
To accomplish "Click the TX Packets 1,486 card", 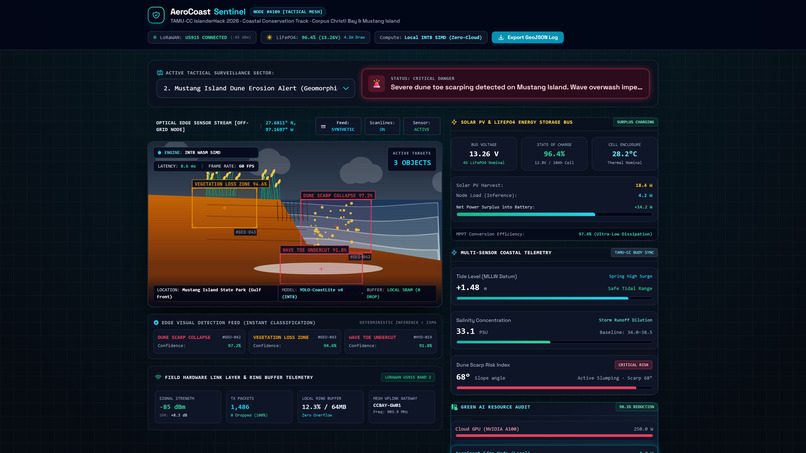I will (x=259, y=407).
